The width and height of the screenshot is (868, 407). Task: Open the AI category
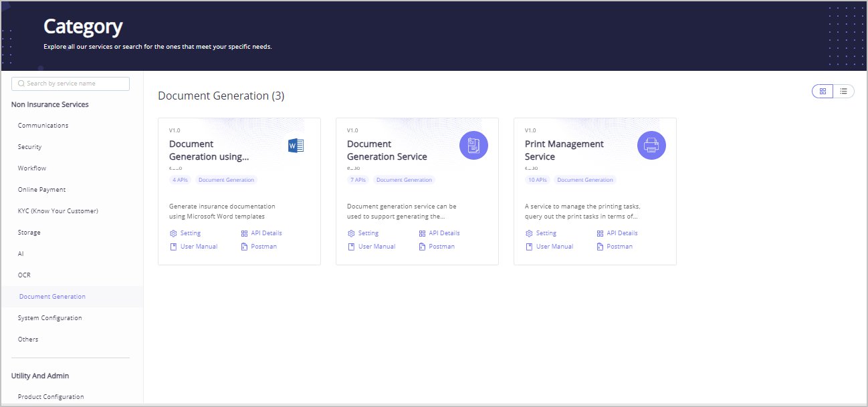click(x=21, y=254)
